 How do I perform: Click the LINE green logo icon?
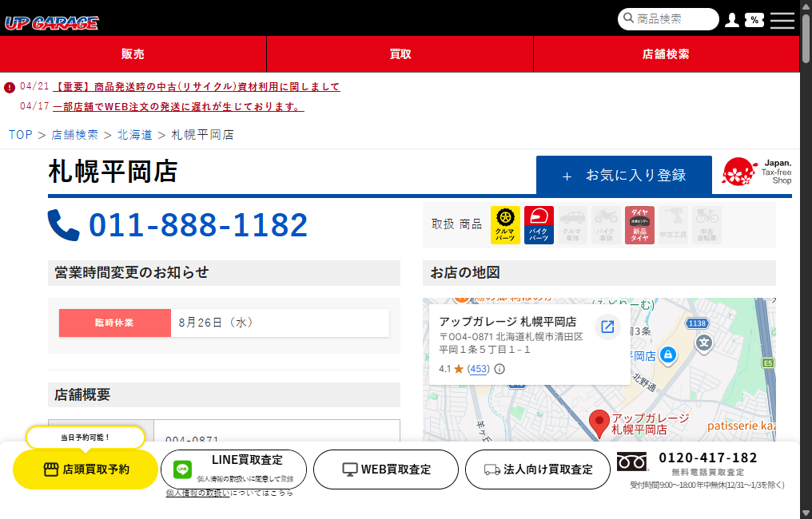tap(182, 469)
